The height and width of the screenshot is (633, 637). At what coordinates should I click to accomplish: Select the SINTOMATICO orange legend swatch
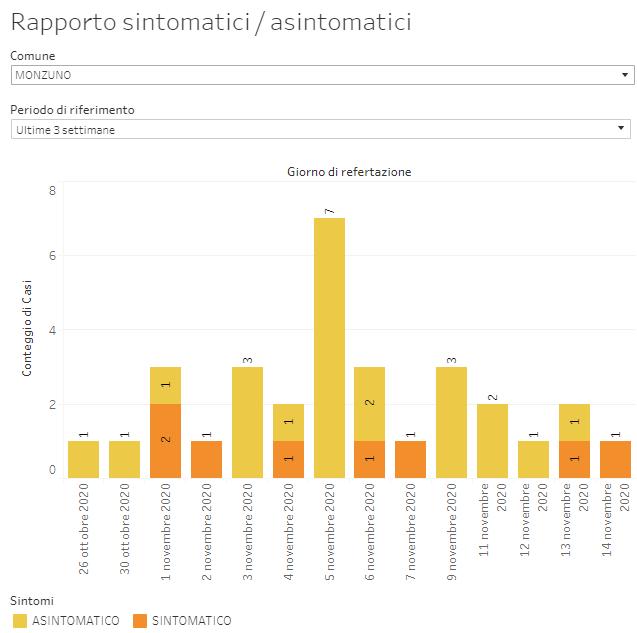(139, 621)
